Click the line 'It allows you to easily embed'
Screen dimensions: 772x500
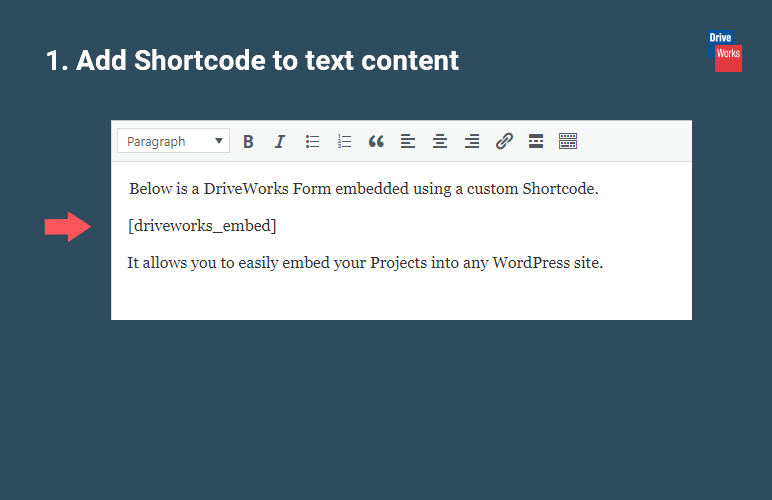tap(365, 263)
